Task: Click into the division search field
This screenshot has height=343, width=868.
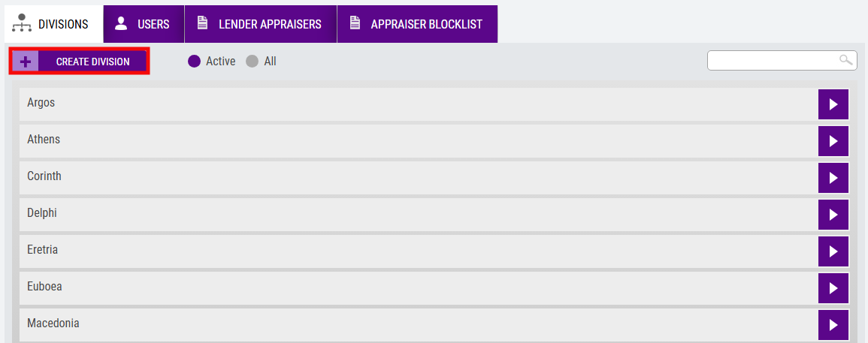Action: (x=782, y=60)
